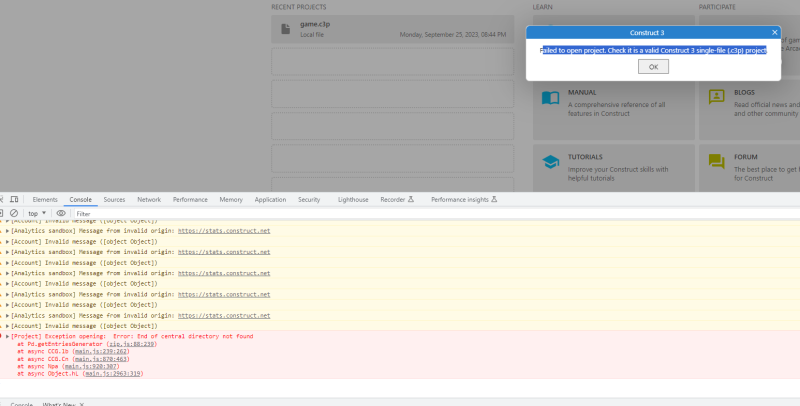The height and width of the screenshot is (406, 800).
Task: Click the 'Local file' label under game.c3p
Action: pyautogui.click(x=312, y=35)
